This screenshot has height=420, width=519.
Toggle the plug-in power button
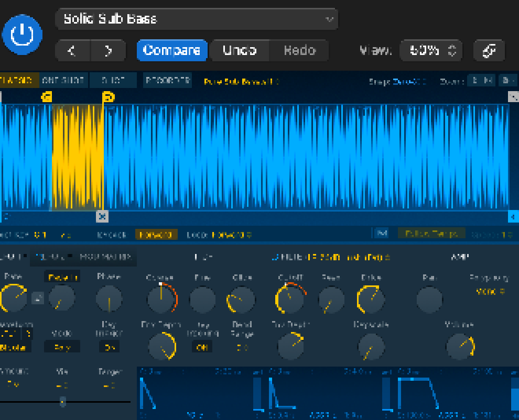coord(21,35)
